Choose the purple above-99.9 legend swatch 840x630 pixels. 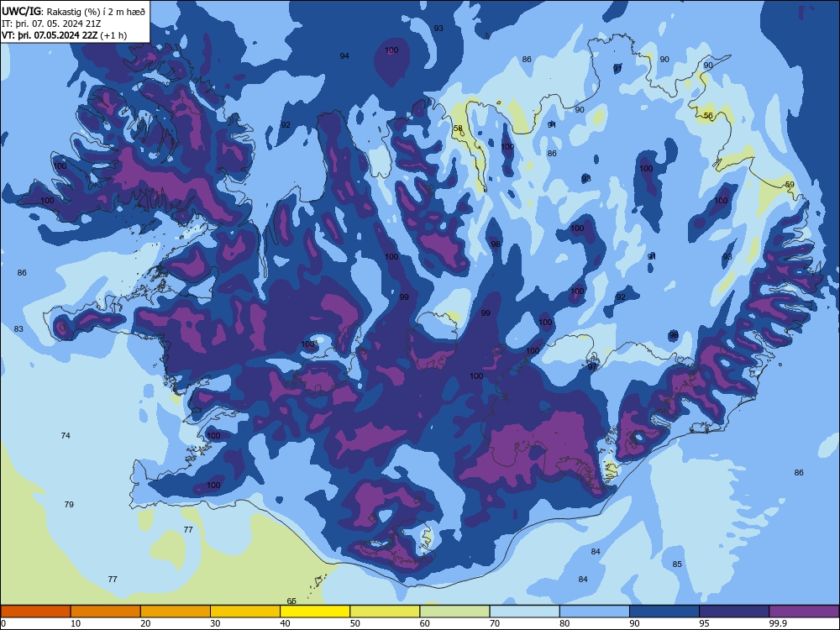coord(804,612)
